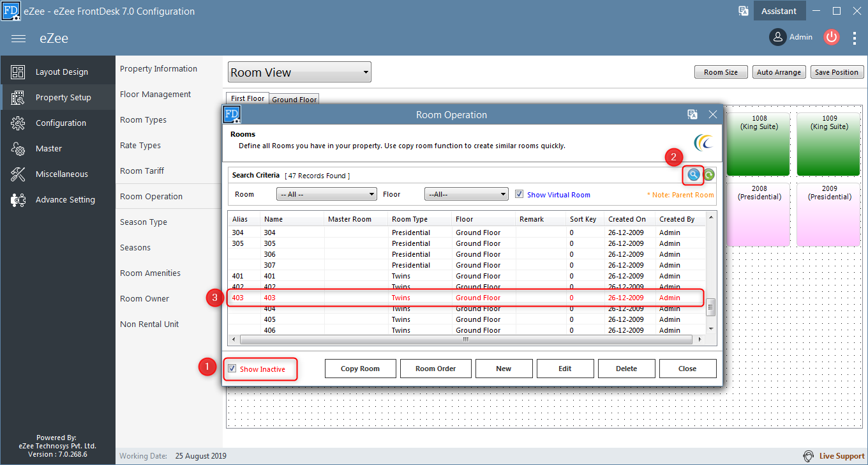
Task: Click the Master sidebar icon
Action: (18, 149)
